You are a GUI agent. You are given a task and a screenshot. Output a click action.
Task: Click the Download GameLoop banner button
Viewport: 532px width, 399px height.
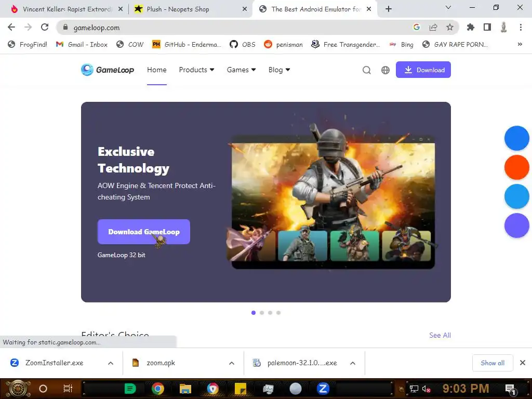pyautogui.click(x=143, y=232)
